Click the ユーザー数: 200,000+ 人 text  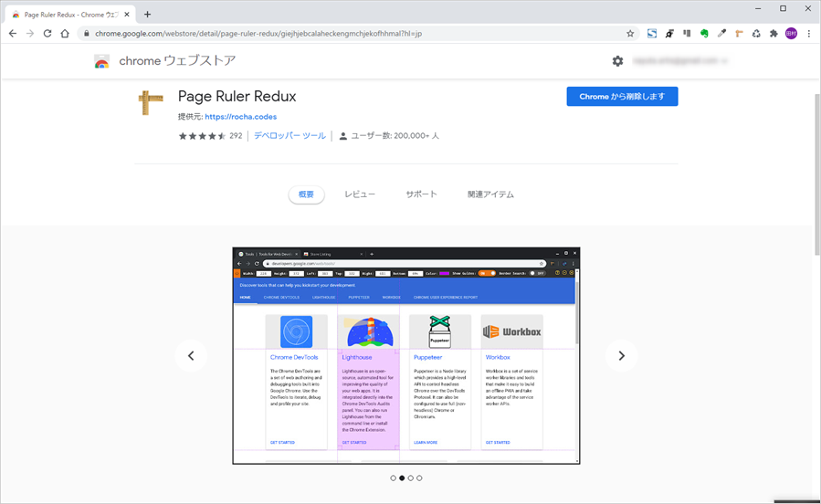(x=395, y=135)
